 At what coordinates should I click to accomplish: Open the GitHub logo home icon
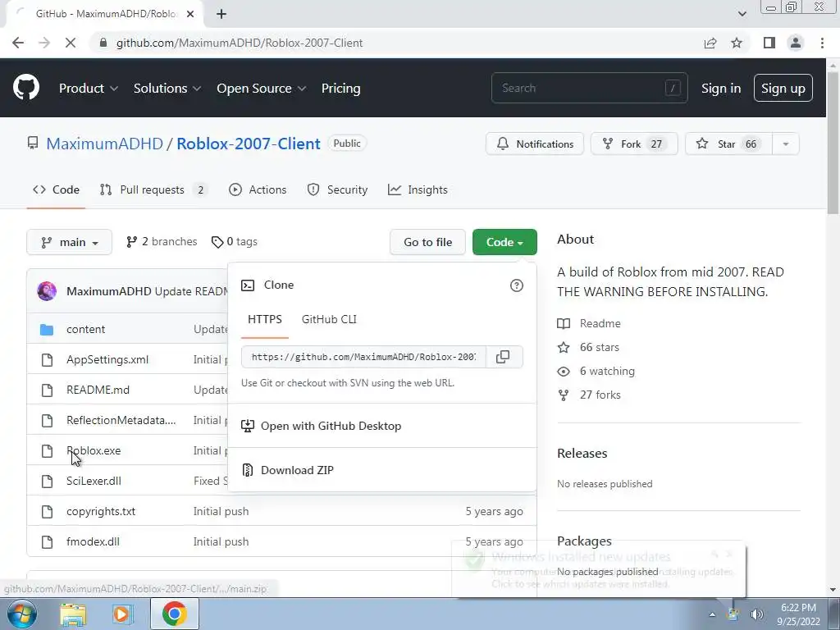pos(26,88)
